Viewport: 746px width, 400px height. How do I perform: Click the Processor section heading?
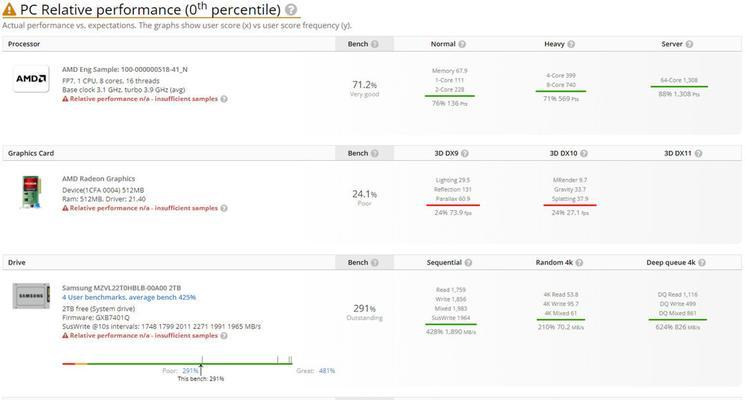24,44
